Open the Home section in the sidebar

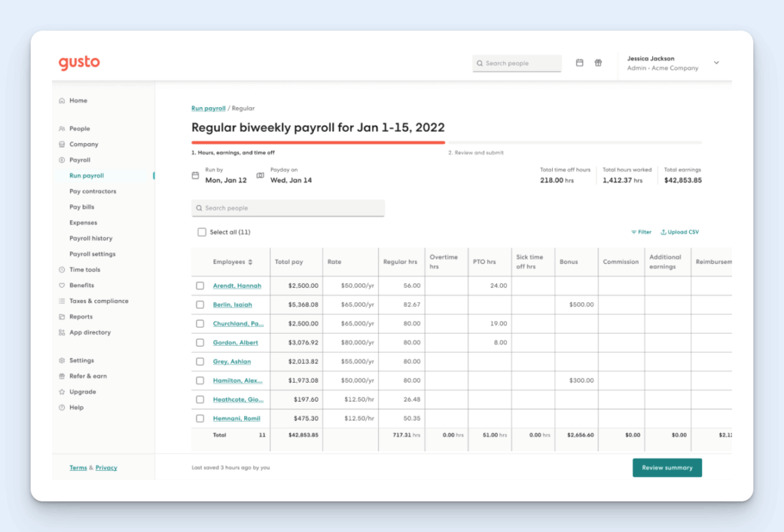coord(61,100)
